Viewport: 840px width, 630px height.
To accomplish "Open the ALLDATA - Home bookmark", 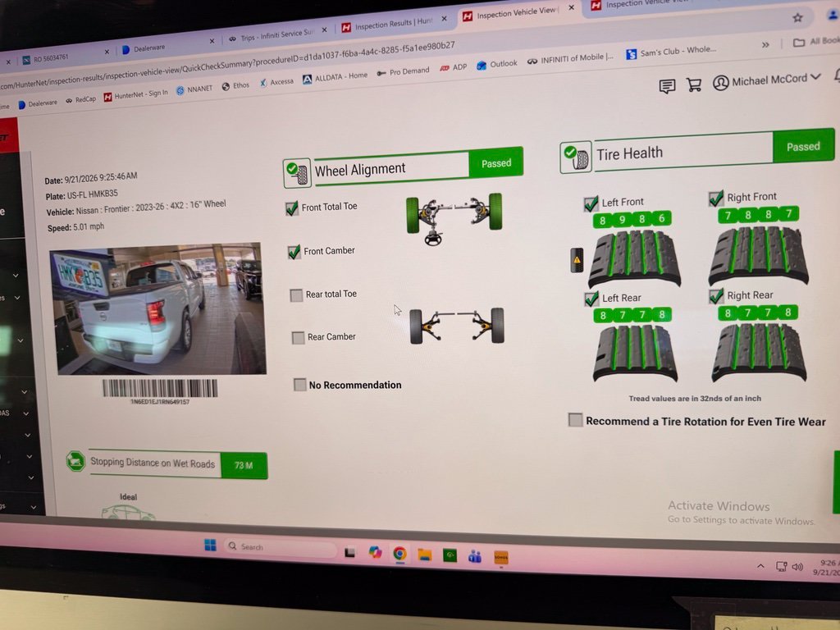I will pos(336,77).
